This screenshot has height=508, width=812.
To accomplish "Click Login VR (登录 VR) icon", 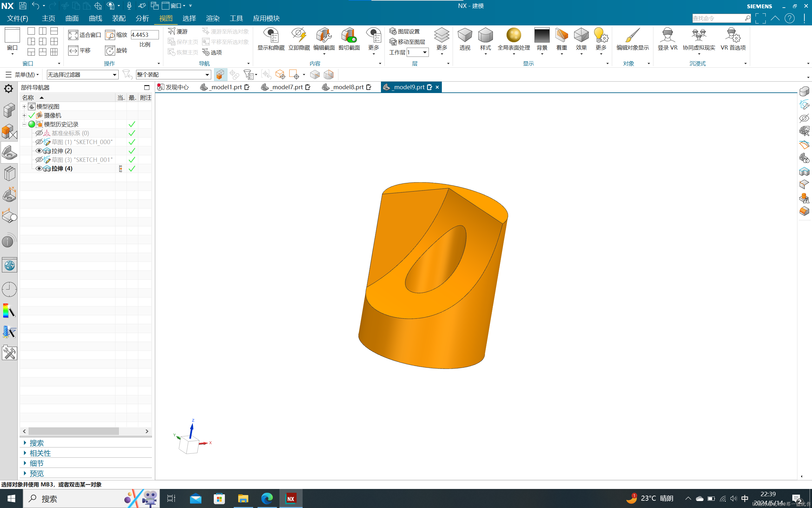I will (x=667, y=35).
